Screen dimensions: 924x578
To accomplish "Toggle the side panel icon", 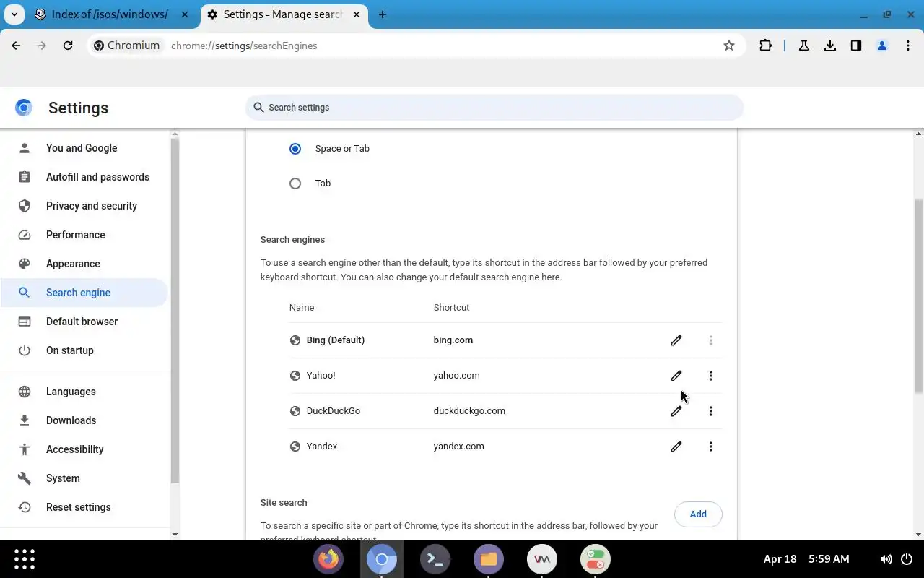I will (x=856, y=46).
